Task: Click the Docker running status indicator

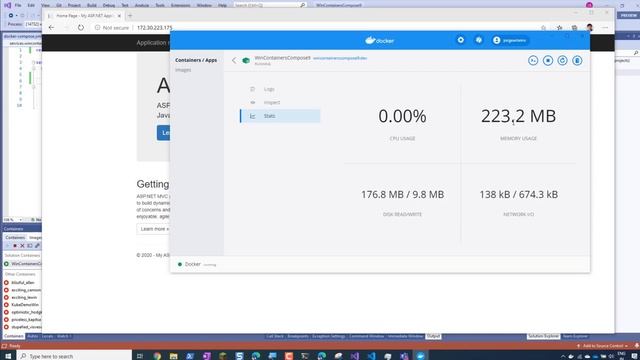Action: (197, 264)
